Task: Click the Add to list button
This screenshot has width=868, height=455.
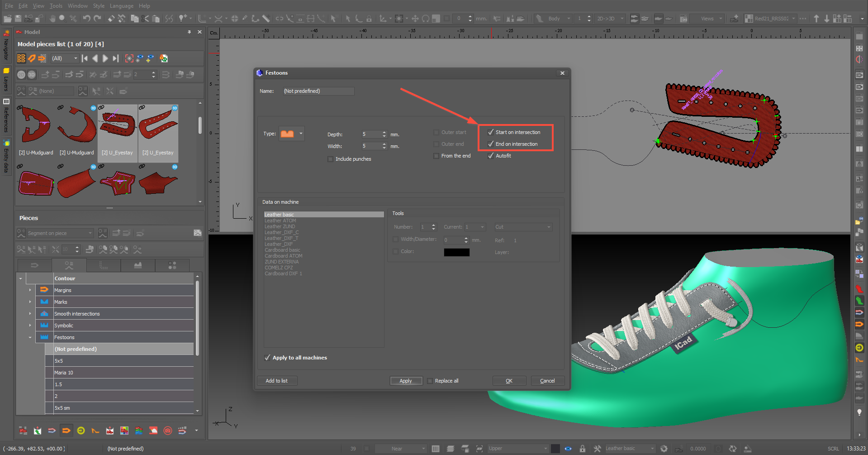Action: pyautogui.click(x=276, y=381)
